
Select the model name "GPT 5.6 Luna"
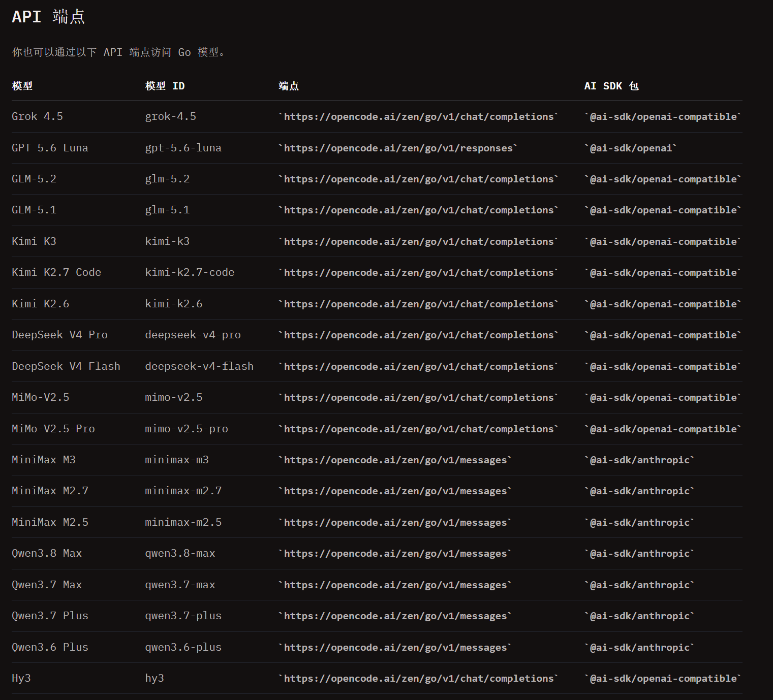(50, 148)
